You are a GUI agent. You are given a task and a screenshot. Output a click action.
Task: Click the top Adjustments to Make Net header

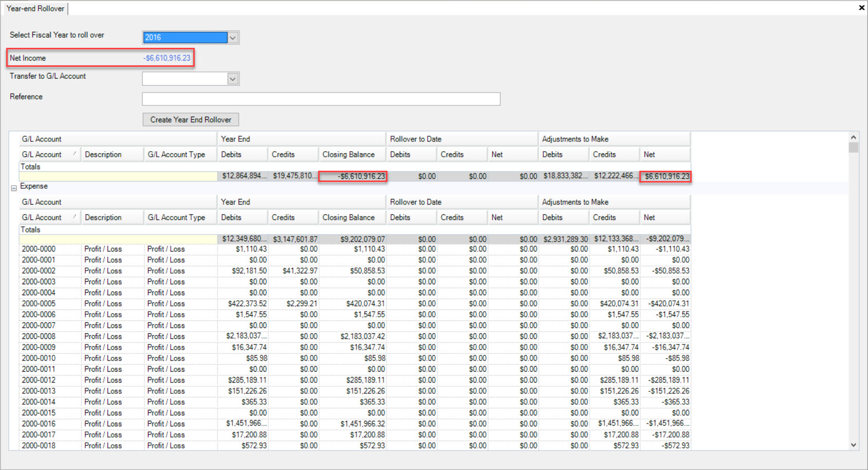pyautogui.click(x=665, y=154)
